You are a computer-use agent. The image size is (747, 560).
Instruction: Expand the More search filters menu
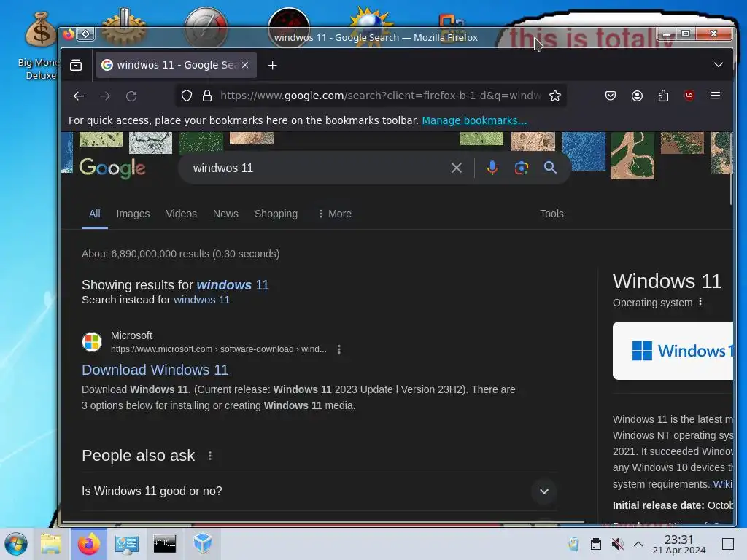pyautogui.click(x=335, y=214)
